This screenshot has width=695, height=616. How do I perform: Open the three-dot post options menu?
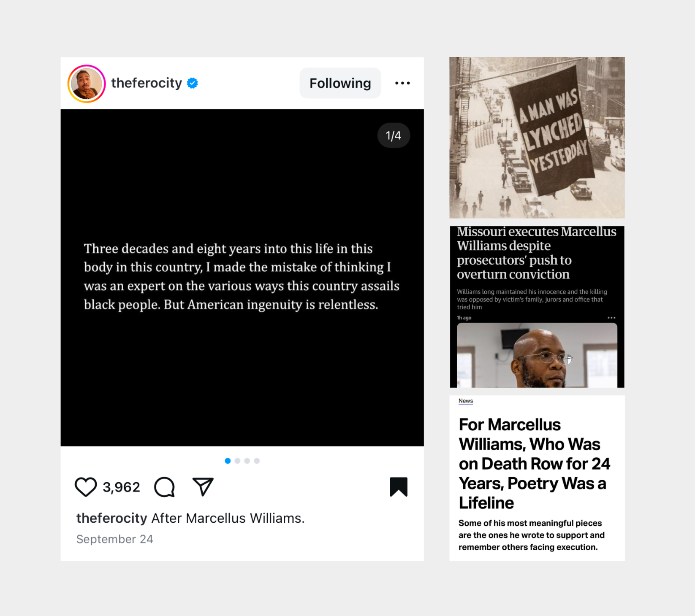(x=402, y=83)
